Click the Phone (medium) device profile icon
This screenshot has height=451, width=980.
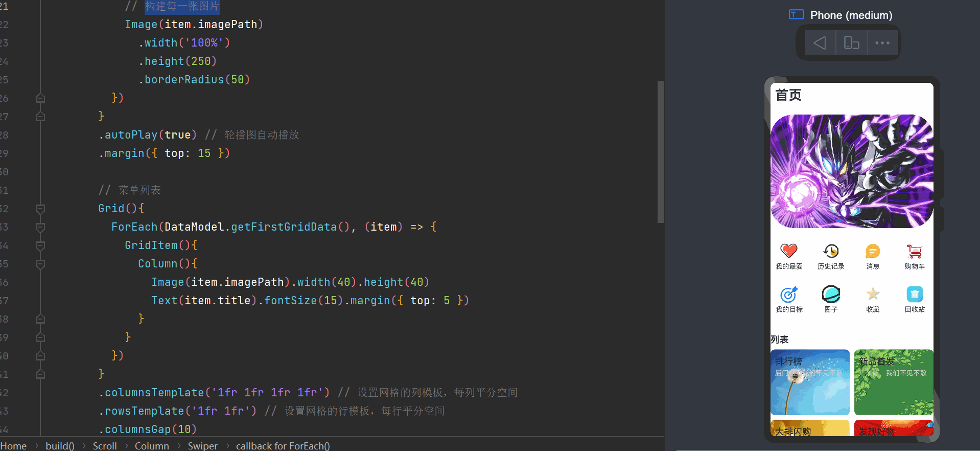coord(797,14)
